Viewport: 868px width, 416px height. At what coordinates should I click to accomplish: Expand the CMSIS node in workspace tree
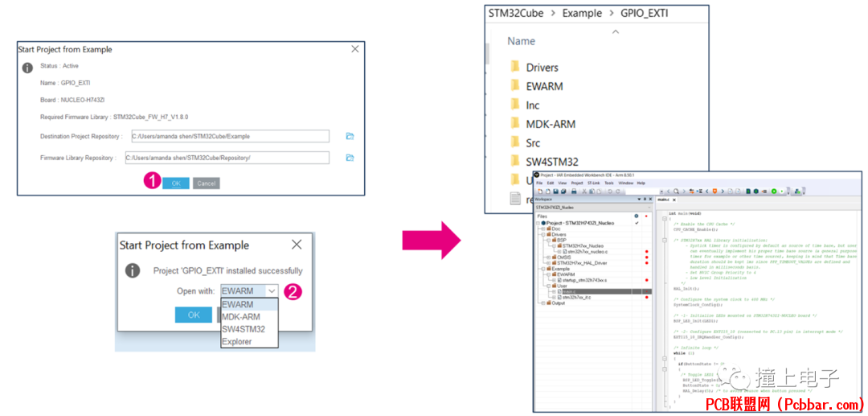pyautogui.click(x=549, y=257)
